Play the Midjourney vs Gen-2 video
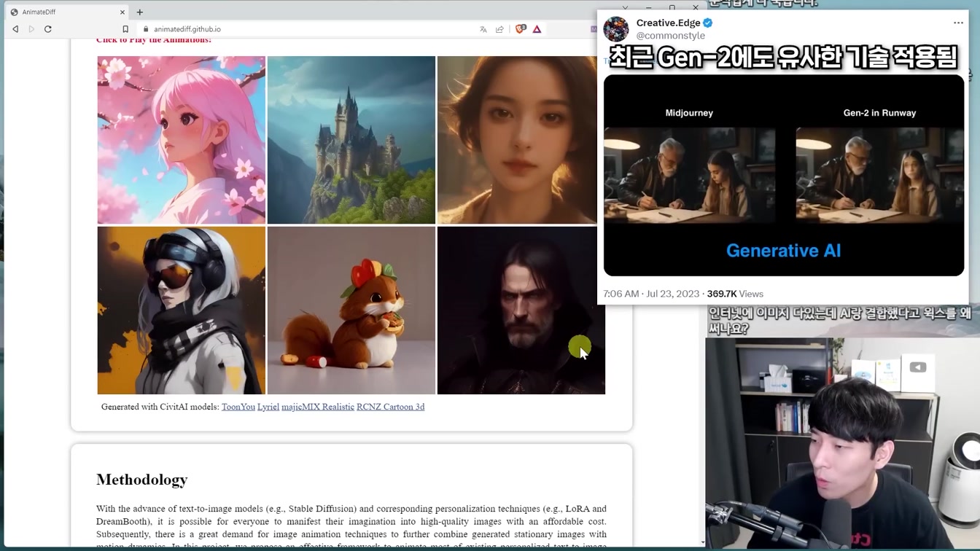This screenshot has width=980, height=551. click(784, 175)
